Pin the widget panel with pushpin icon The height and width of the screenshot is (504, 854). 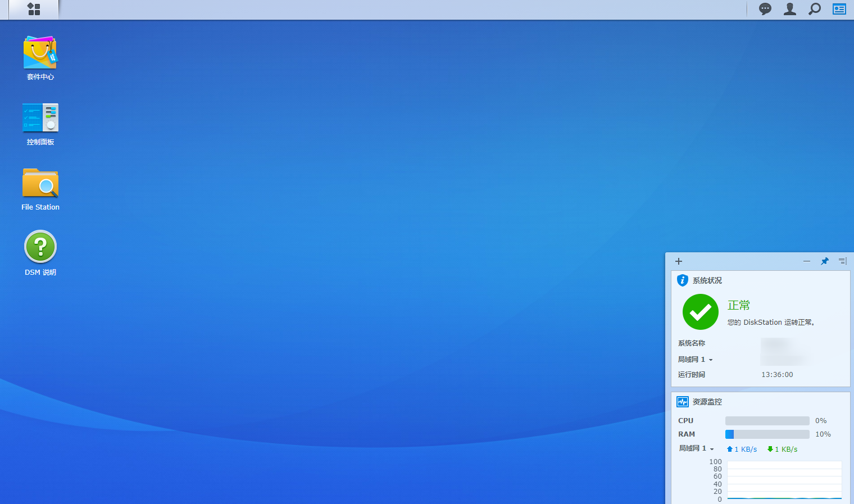coord(825,261)
